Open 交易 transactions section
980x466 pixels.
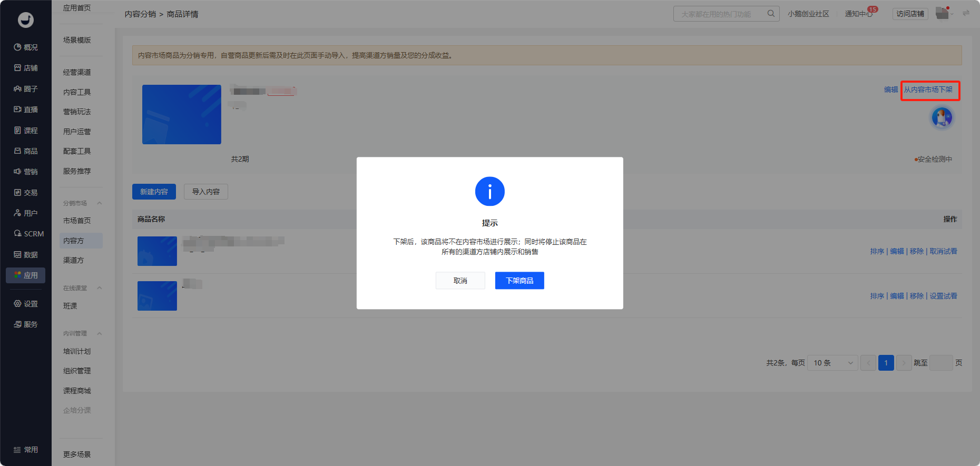point(26,193)
